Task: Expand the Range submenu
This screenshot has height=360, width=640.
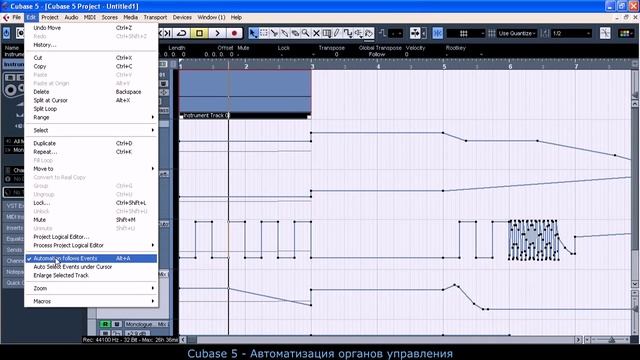Action: (91, 117)
